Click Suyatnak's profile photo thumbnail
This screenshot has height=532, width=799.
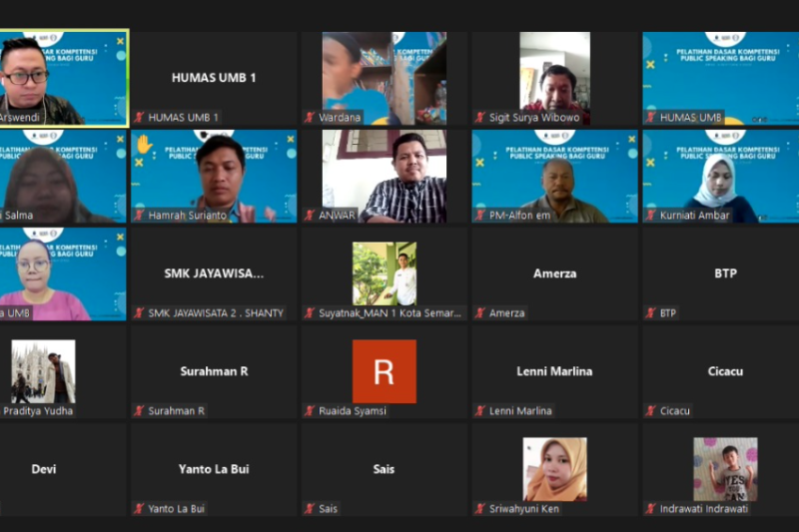(384, 273)
